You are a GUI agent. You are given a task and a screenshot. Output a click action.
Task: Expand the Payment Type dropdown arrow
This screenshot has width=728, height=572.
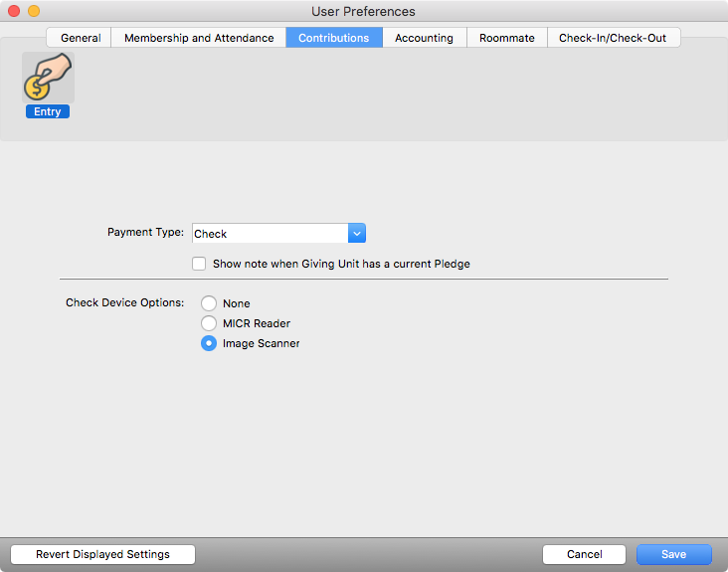357,234
